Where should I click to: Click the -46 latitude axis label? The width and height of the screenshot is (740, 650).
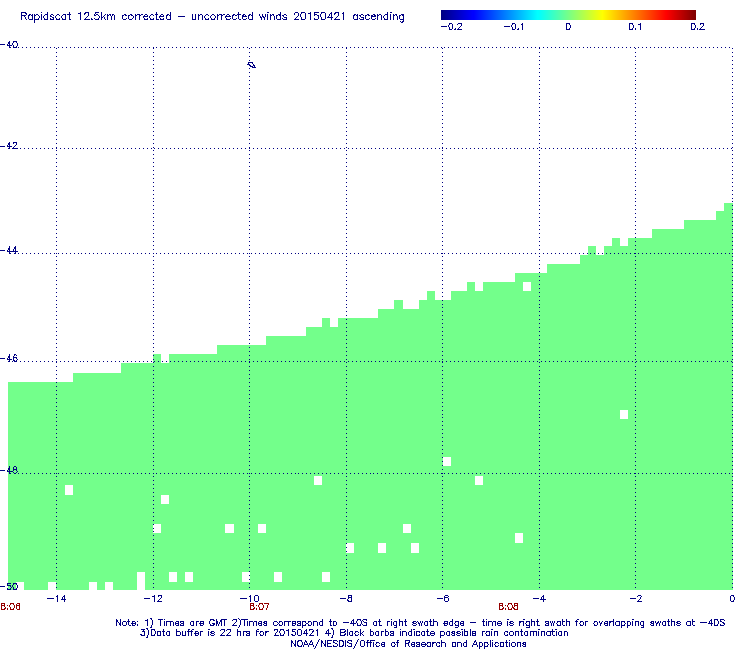[9, 359]
